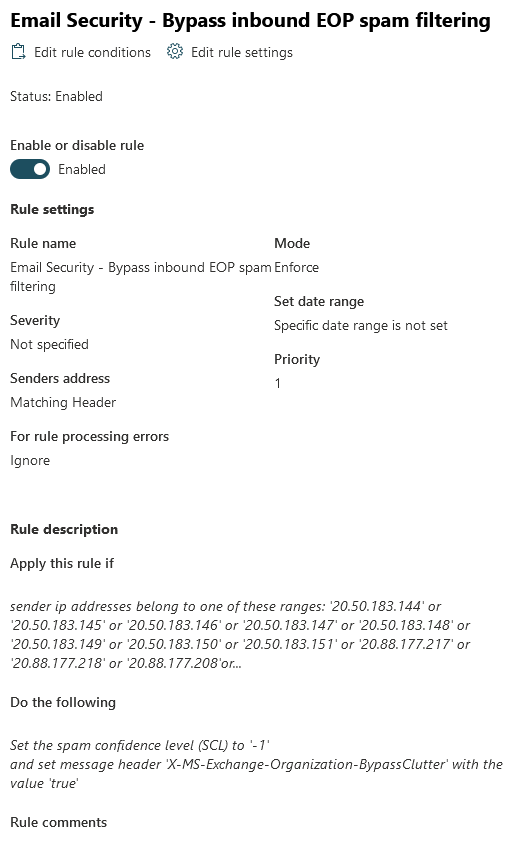
Task: Click the Rule settings section heading
Action: click(x=52, y=209)
